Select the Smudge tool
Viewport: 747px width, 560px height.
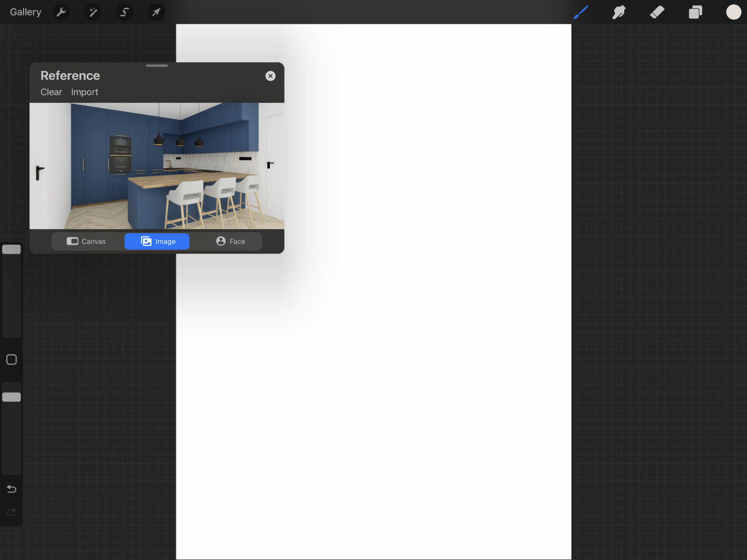(619, 12)
